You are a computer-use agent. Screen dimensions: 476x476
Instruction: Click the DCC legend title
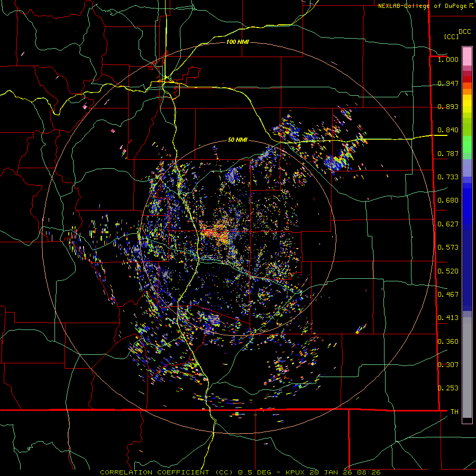464,32
